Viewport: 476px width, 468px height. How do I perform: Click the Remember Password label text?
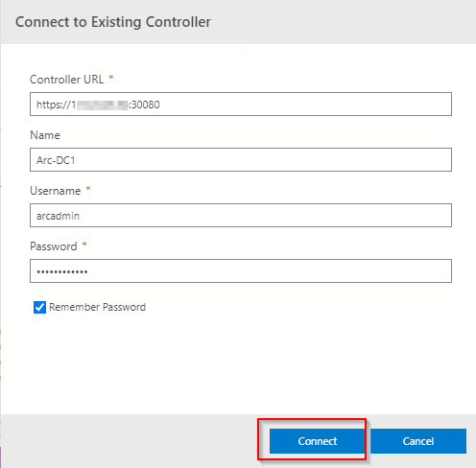coord(97,307)
